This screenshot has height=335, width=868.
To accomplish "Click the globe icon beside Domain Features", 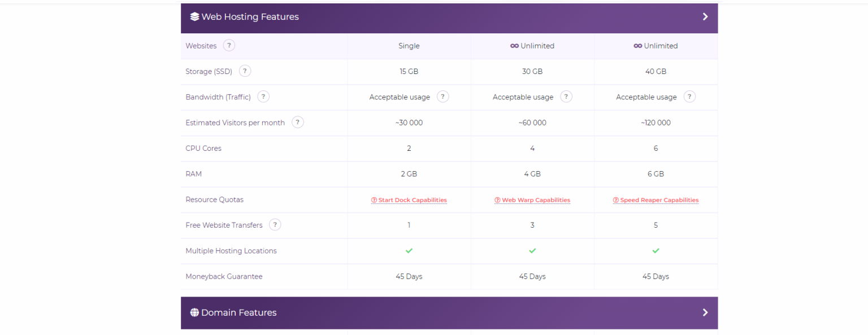I will pyautogui.click(x=194, y=312).
